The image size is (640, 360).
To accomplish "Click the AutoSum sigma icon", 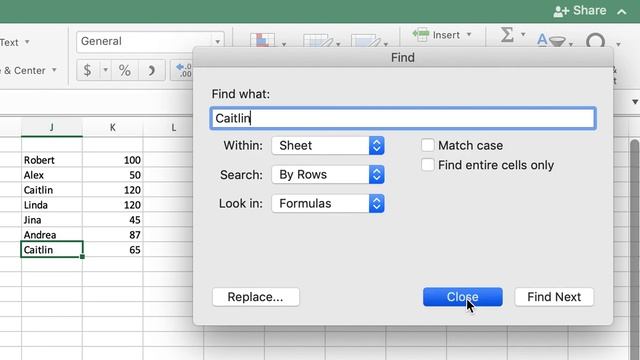I will click(x=507, y=35).
